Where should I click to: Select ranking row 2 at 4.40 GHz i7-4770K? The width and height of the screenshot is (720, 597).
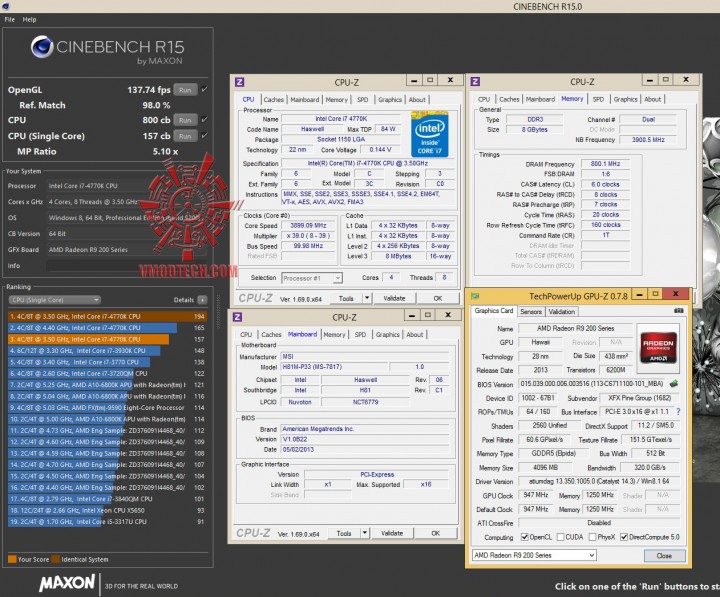point(107,328)
